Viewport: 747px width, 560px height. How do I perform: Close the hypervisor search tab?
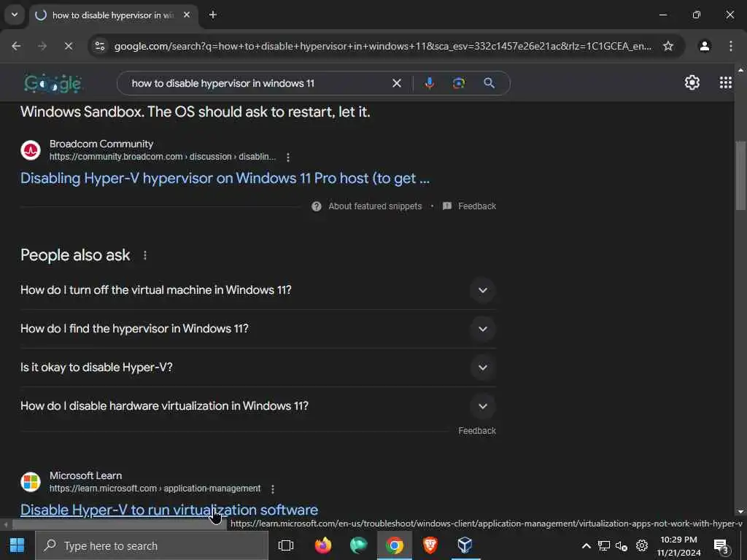tap(187, 15)
